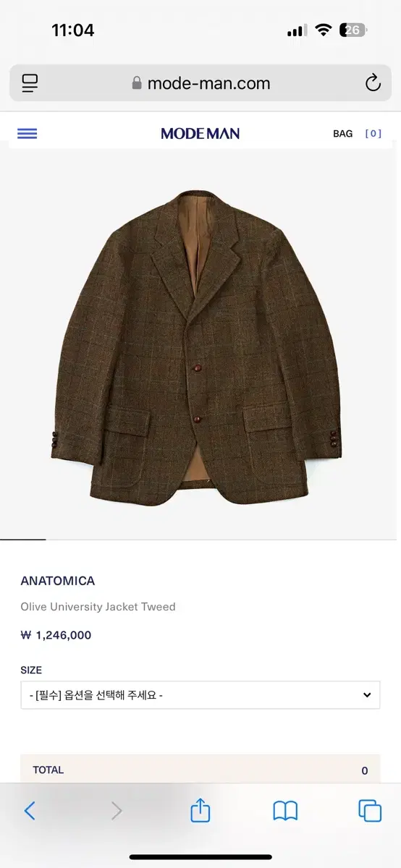Show open tabs overview icon
Screen dimensions: 401x868
(x=370, y=811)
